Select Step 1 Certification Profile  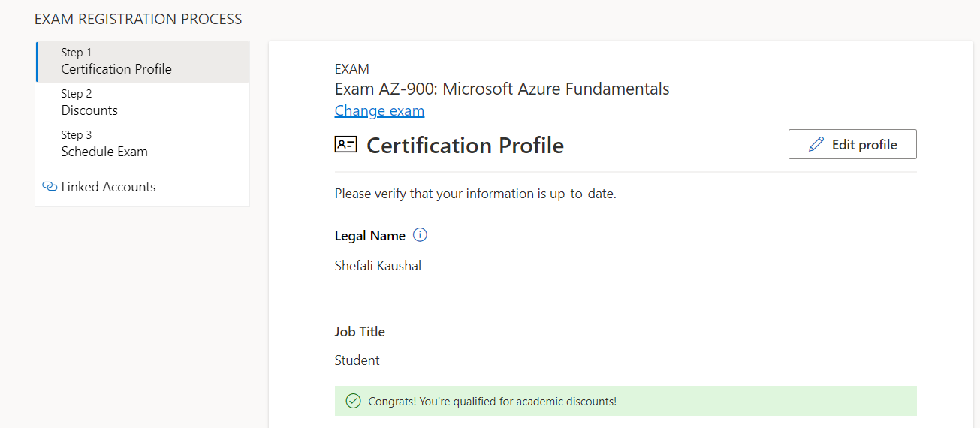click(x=143, y=62)
